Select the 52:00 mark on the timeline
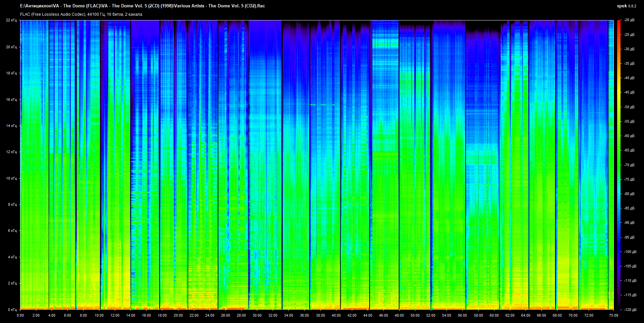 pyautogui.click(x=431, y=315)
